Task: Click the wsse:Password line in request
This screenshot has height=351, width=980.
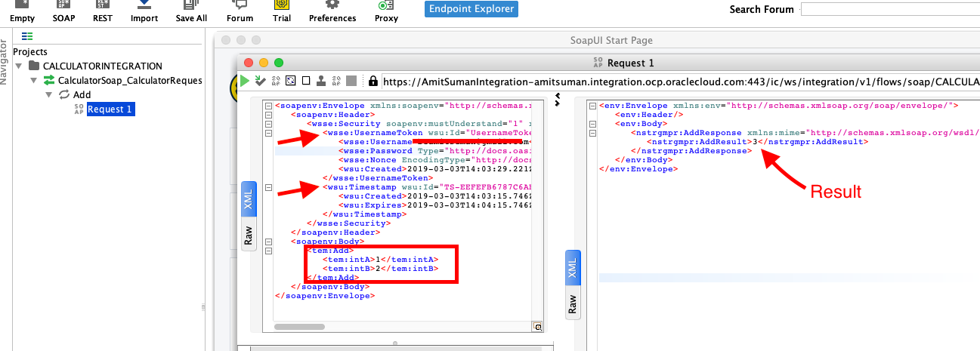Action: [x=436, y=151]
